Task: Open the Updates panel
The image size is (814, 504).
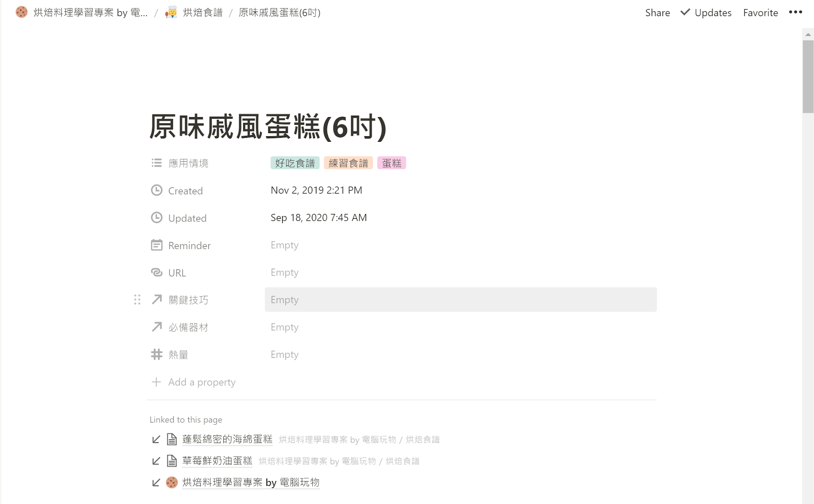Action: coord(706,13)
